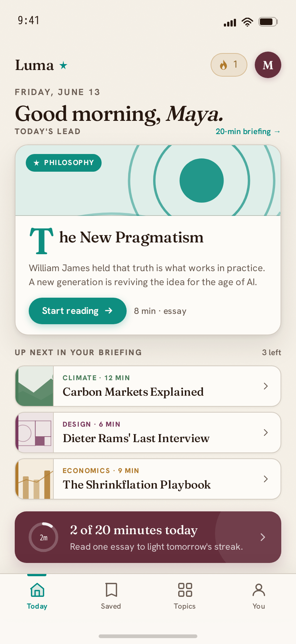Open The New Pragmatism headline

click(116, 238)
